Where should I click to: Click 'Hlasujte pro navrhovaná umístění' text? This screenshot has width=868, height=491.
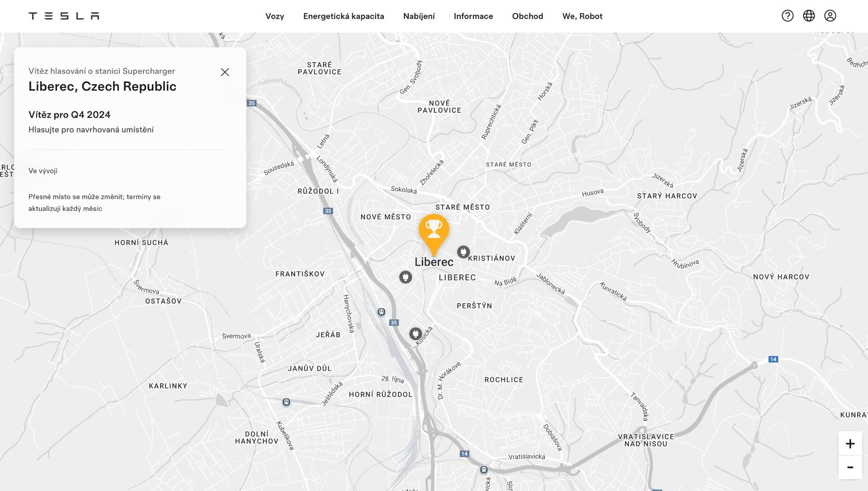(x=91, y=130)
